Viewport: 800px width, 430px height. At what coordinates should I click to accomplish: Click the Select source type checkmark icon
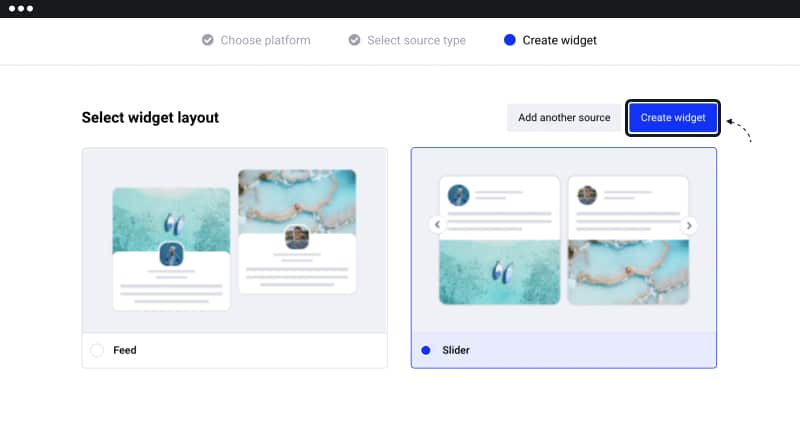click(x=354, y=40)
